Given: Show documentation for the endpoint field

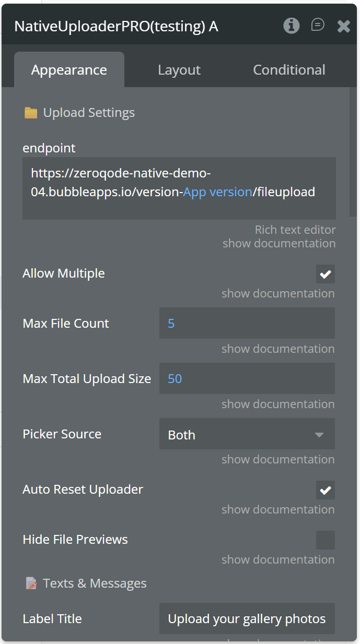Looking at the screenshot, I should coord(278,243).
